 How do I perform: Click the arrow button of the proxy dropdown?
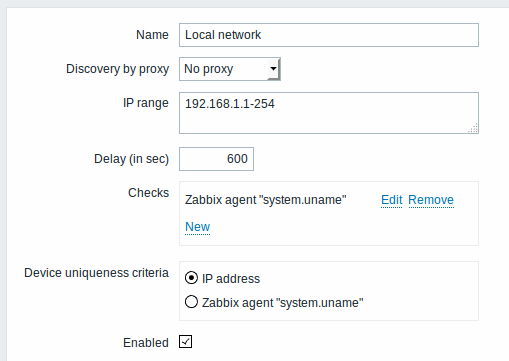coord(273,69)
